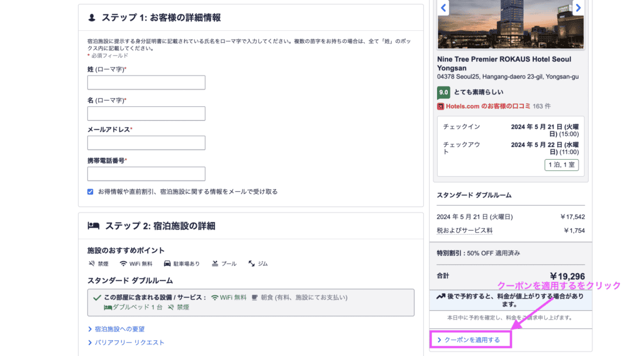Show next hotel photo with right arrow
Screen dimensions: 644x356
579,8
